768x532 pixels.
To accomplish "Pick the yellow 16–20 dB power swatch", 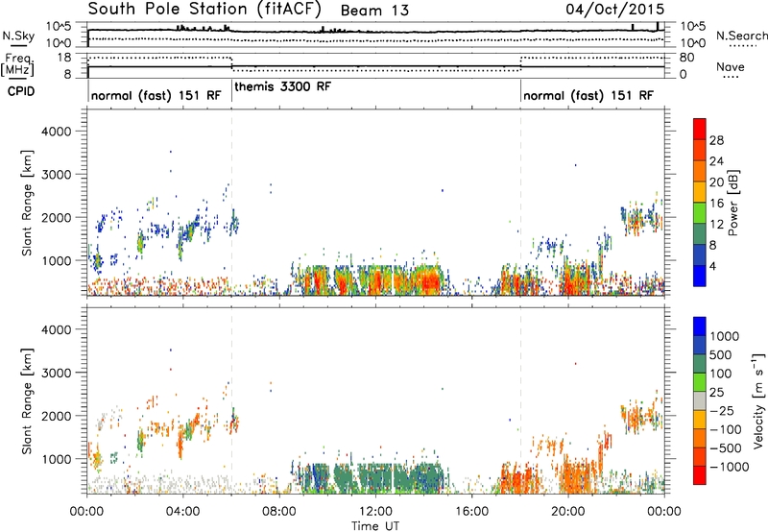I will [700, 192].
